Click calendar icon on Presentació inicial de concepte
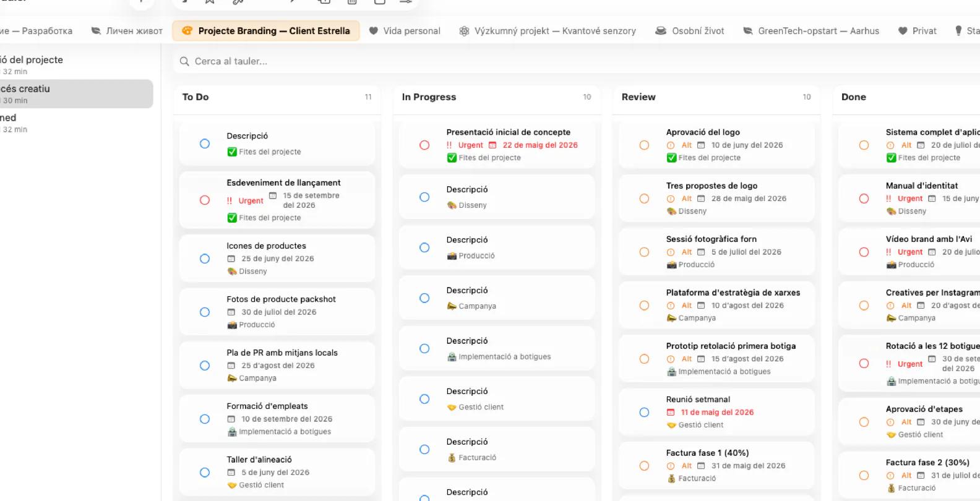 point(492,145)
